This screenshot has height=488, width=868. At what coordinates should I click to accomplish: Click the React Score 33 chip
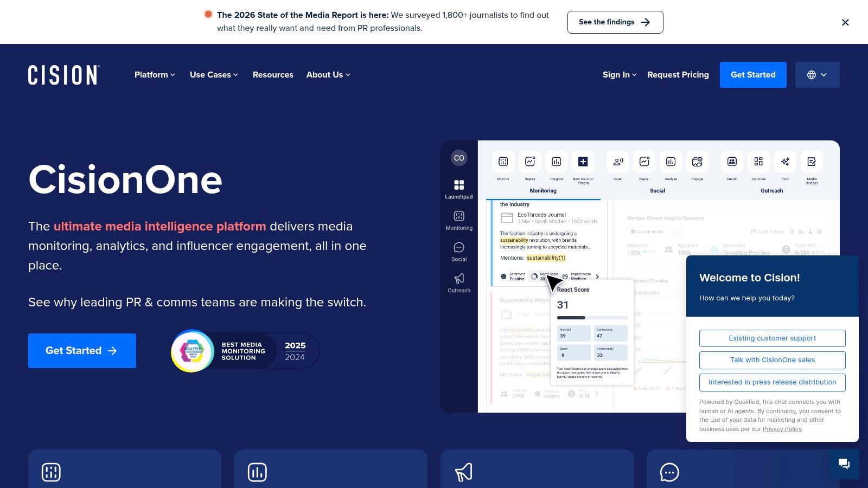tap(544, 277)
